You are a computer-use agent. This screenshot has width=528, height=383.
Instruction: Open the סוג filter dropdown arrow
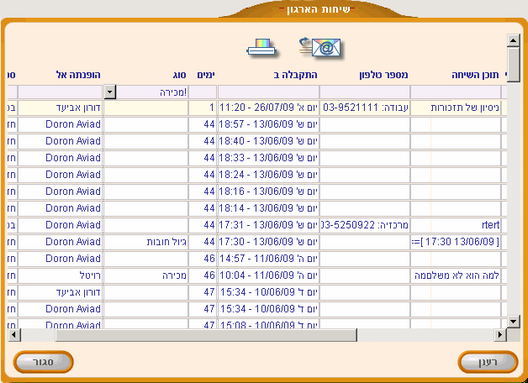pos(110,92)
